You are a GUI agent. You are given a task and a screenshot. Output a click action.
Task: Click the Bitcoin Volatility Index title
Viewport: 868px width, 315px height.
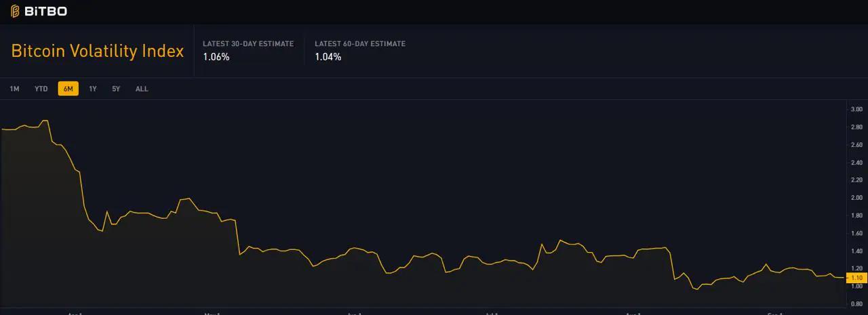[x=98, y=51]
